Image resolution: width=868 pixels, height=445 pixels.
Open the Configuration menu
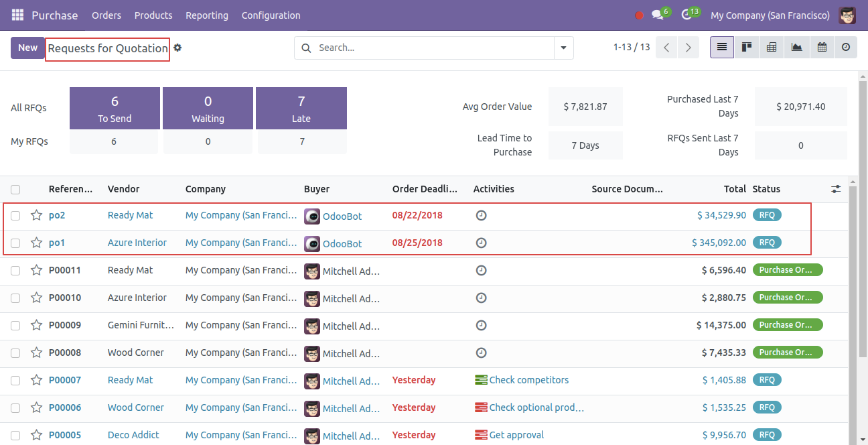(x=271, y=15)
